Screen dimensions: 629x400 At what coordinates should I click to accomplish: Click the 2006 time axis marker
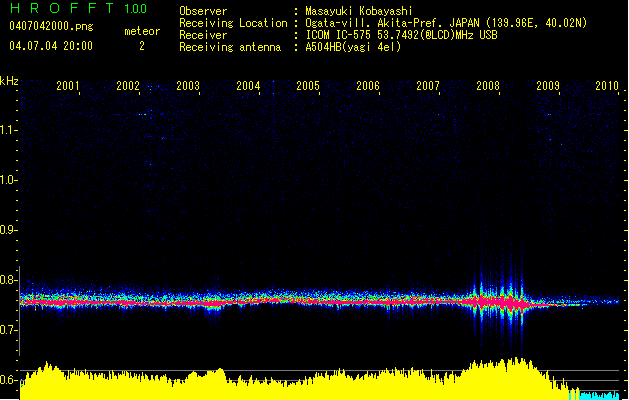368,85
